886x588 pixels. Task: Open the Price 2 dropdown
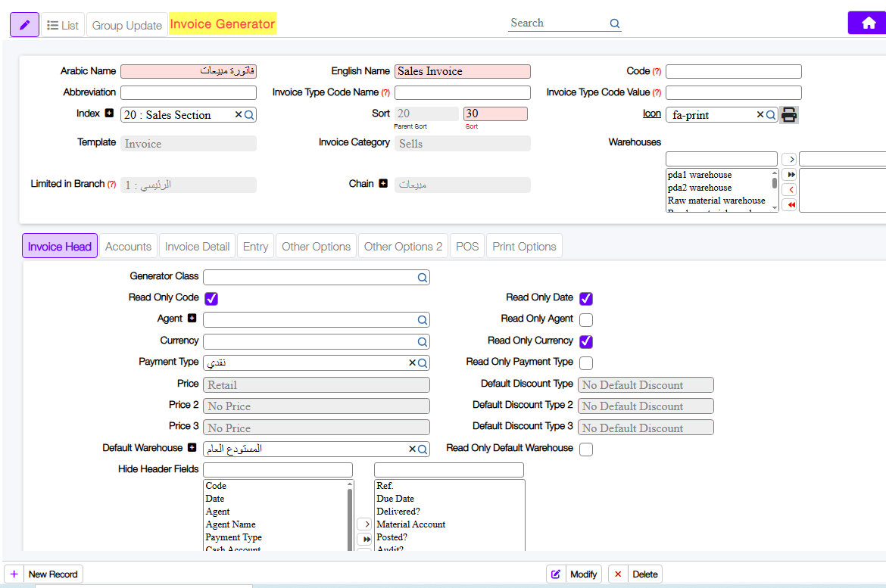[317, 406]
